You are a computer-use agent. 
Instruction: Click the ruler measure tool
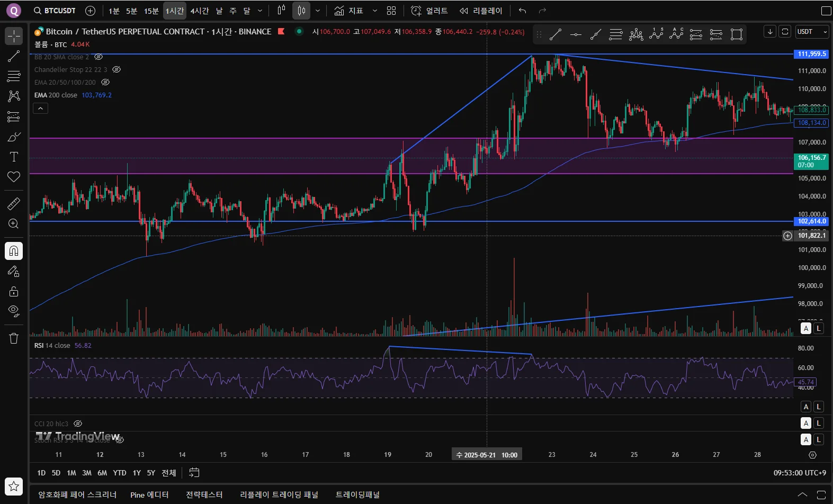pos(14,203)
